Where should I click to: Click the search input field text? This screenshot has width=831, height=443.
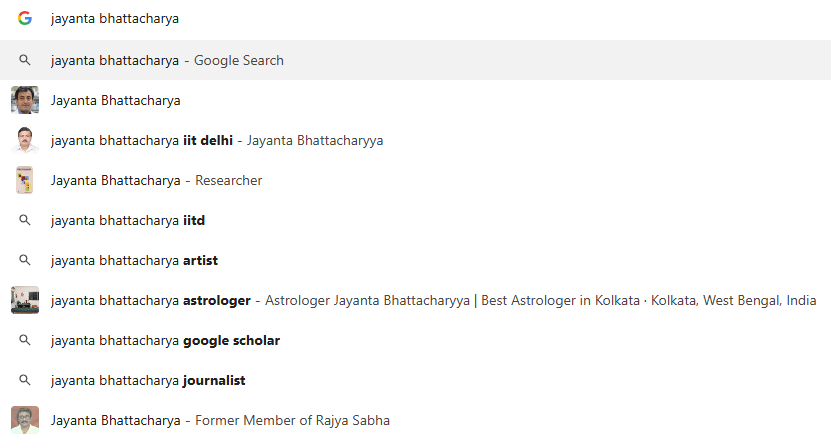(115, 18)
